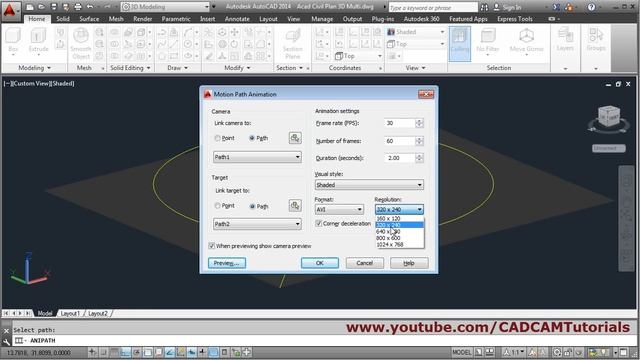The image size is (640, 360).
Task: Click the keyword search input field
Action: tap(432, 7)
